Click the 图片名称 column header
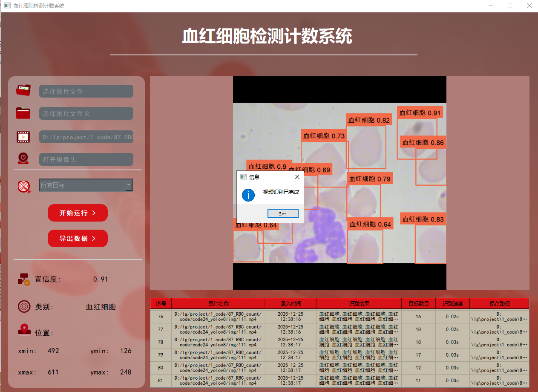Image resolution: width=538 pixels, height=392 pixels. click(218, 304)
